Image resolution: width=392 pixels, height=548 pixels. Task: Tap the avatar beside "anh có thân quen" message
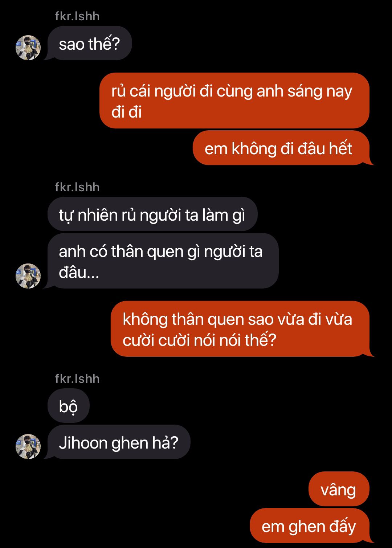coord(28,276)
